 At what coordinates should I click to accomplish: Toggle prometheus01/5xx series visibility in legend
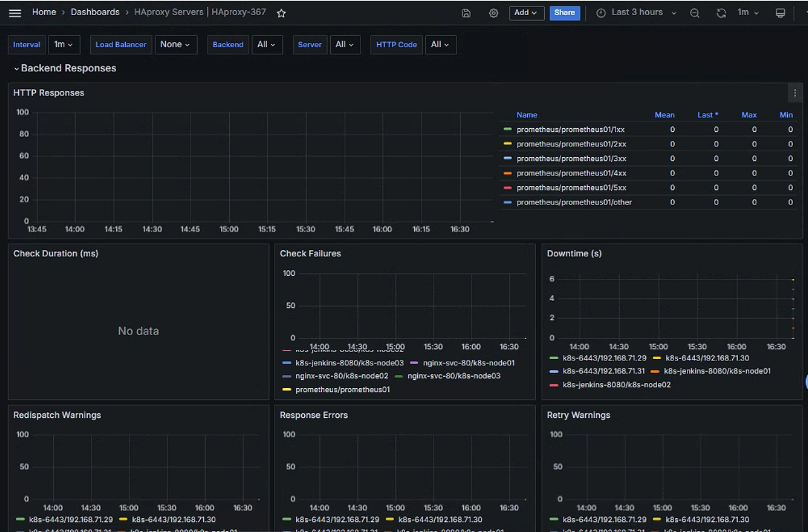pos(571,187)
